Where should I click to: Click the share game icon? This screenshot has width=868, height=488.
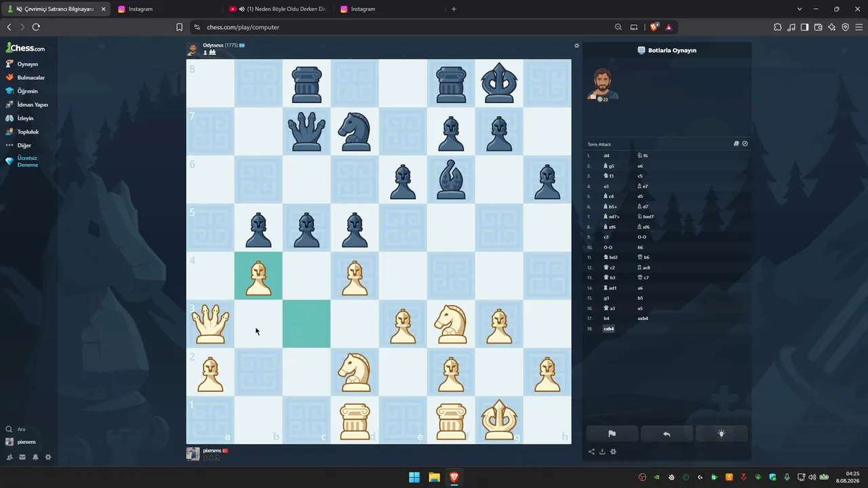(x=591, y=451)
